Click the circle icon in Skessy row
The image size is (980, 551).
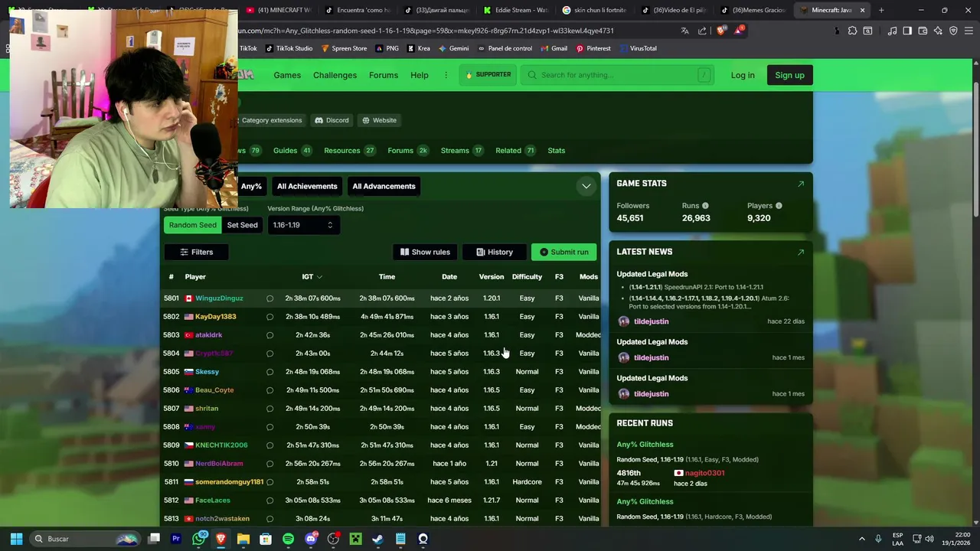pos(269,372)
